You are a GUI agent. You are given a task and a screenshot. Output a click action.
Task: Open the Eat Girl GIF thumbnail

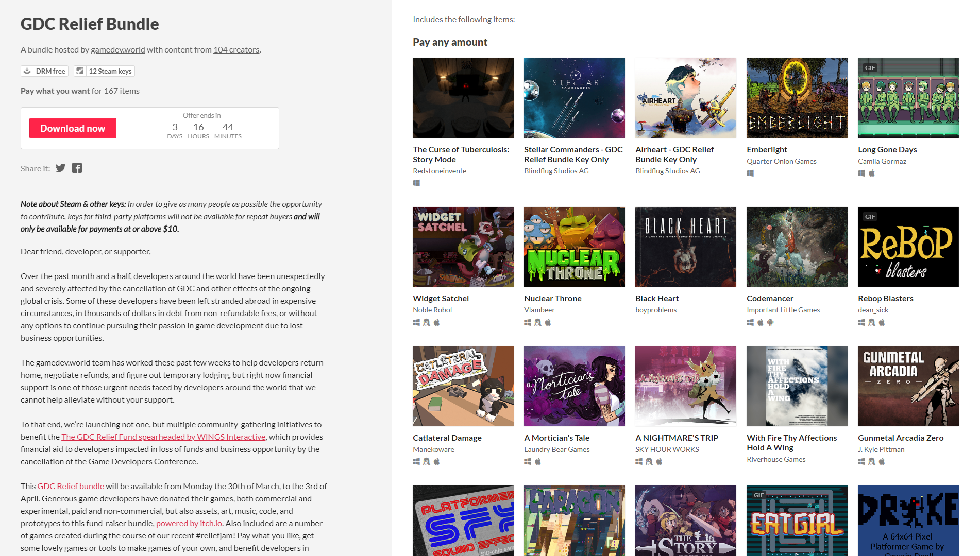pyautogui.click(x=797, y=520)
